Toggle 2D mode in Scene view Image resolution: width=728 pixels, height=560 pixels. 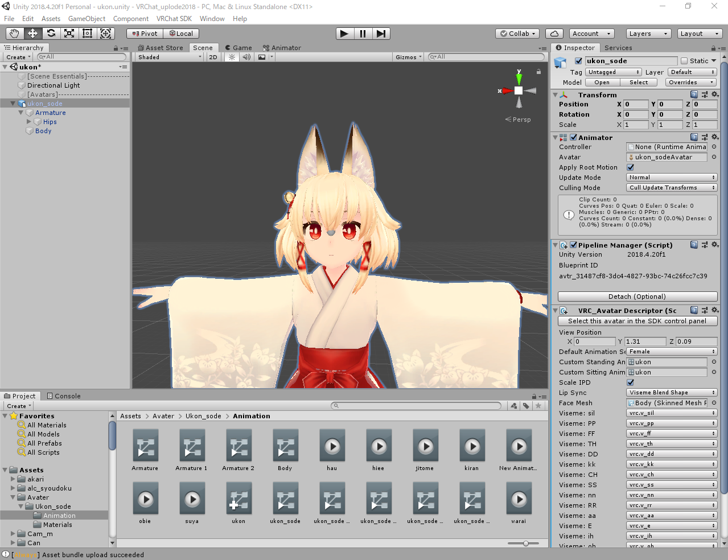tap(213, 57)
